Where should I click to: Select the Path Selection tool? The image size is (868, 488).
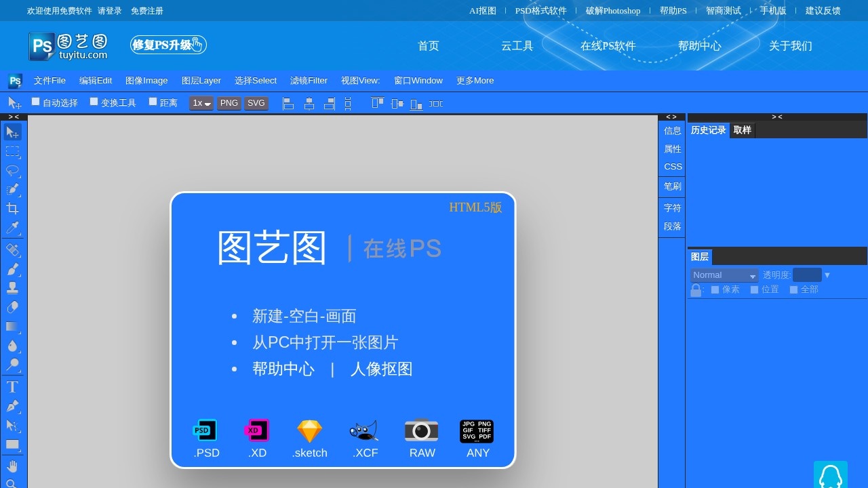13,426
